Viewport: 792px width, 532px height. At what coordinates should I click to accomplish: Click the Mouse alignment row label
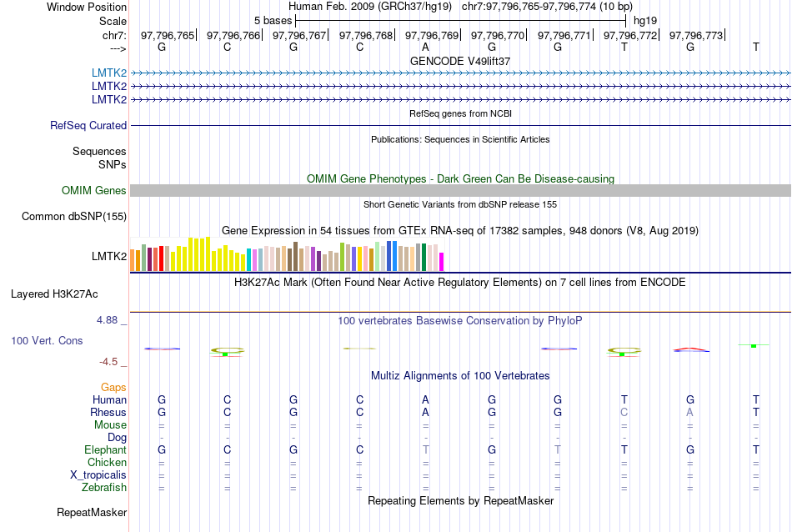click(x=110, y=425)
